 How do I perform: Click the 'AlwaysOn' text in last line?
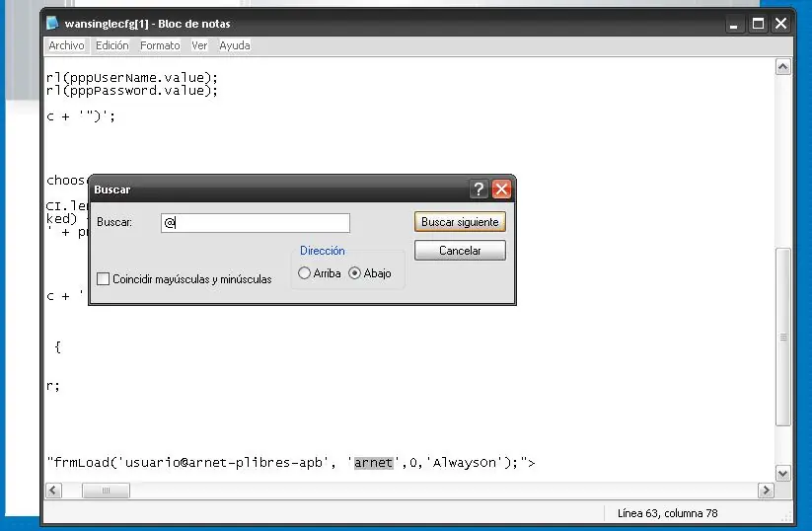pos(464,462)
